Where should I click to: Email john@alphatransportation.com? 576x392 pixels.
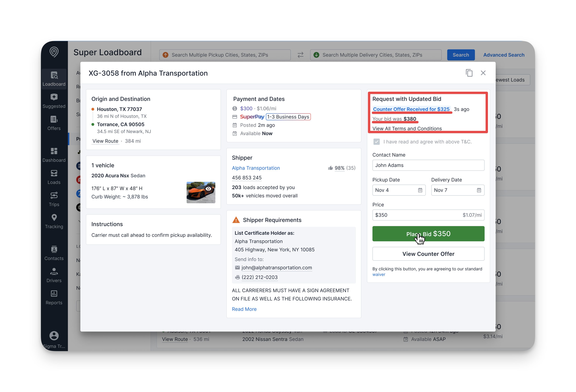coord(277,268)
